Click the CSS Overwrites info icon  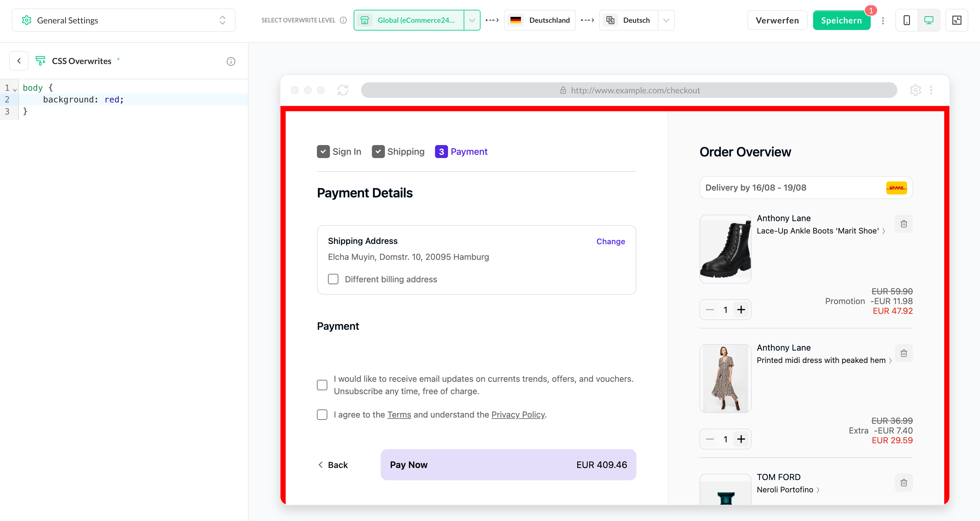(x=231, y=61)
